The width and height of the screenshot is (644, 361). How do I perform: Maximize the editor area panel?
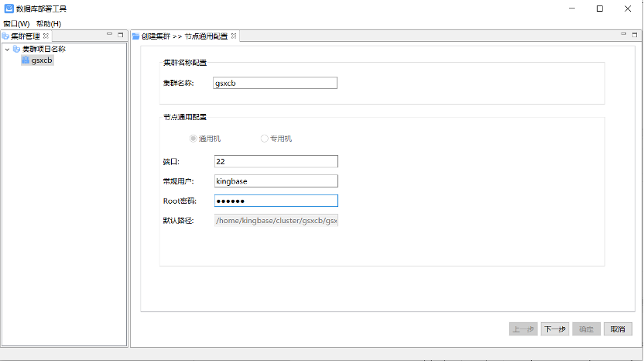pyautogui.click(x=635, y=35)
